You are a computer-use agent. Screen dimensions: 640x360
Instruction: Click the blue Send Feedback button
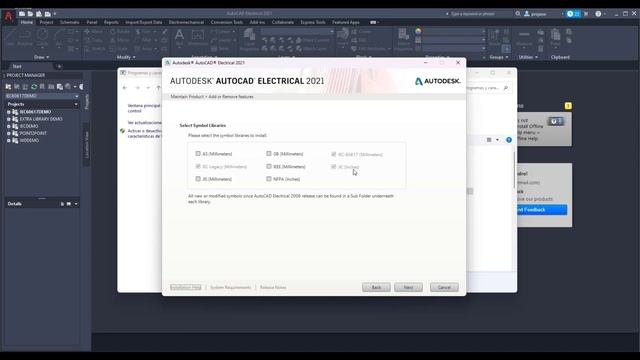542,210
